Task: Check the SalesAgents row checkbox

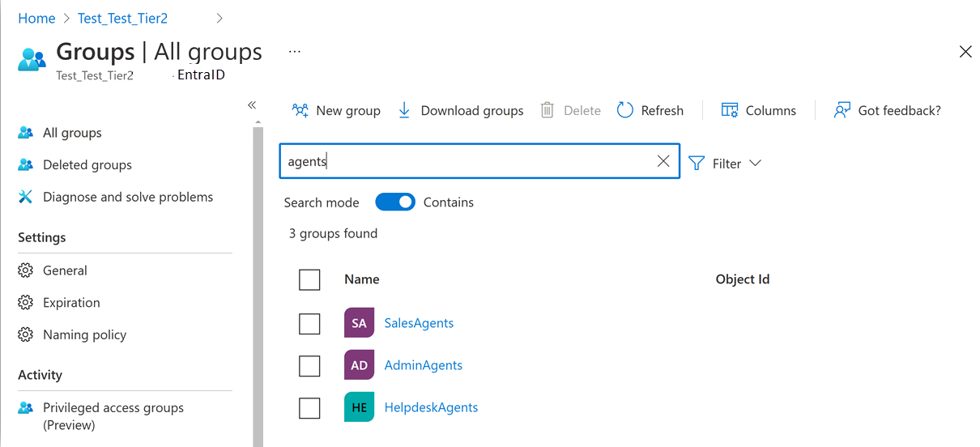Action: click(x=309, y=323)
